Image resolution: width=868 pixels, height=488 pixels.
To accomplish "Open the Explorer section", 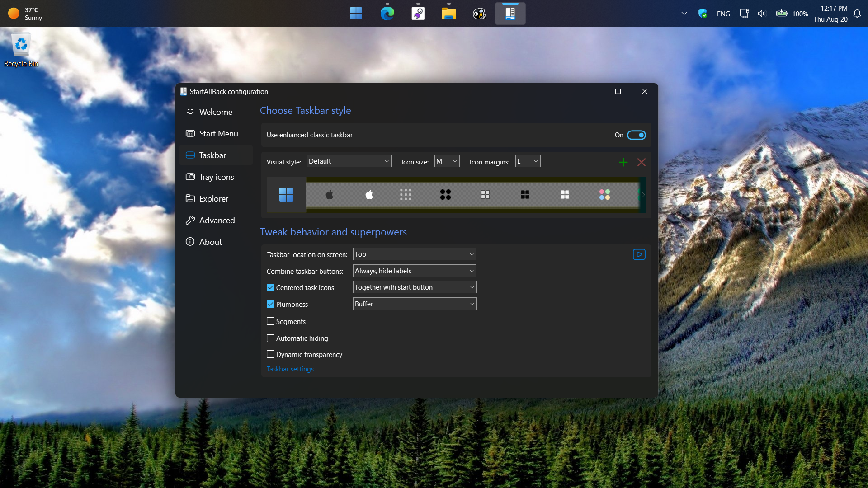I will pyautogui.click(x=216, y=198).
